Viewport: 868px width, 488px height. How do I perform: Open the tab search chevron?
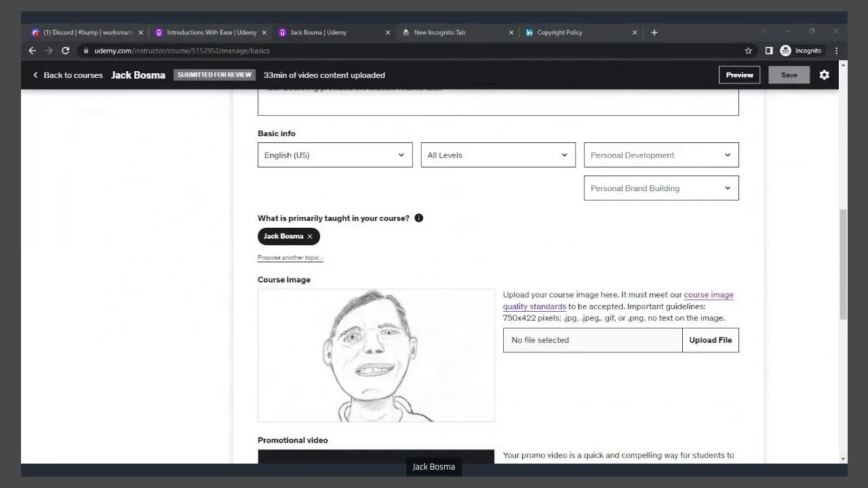pos(764,31)
